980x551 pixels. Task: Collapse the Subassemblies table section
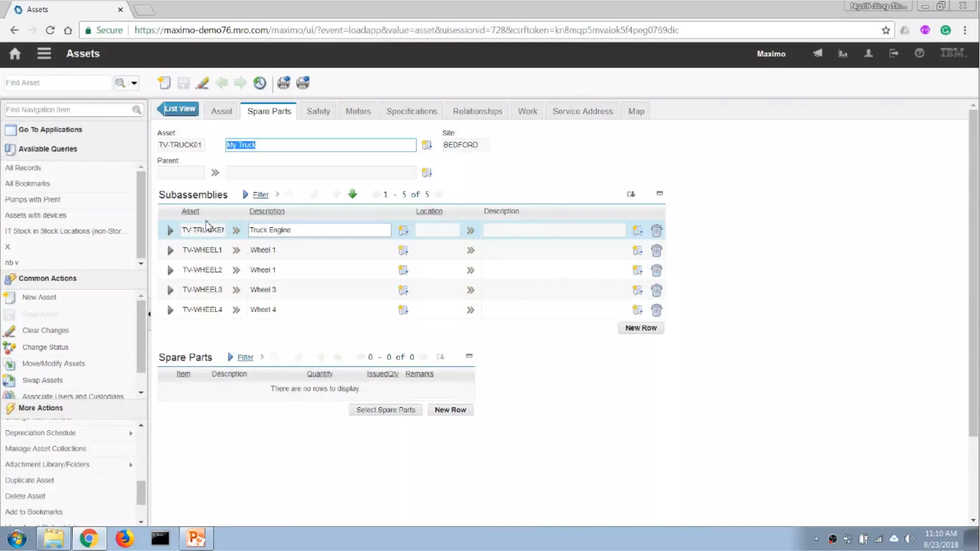pyautogui.click(x=659, y=193)
